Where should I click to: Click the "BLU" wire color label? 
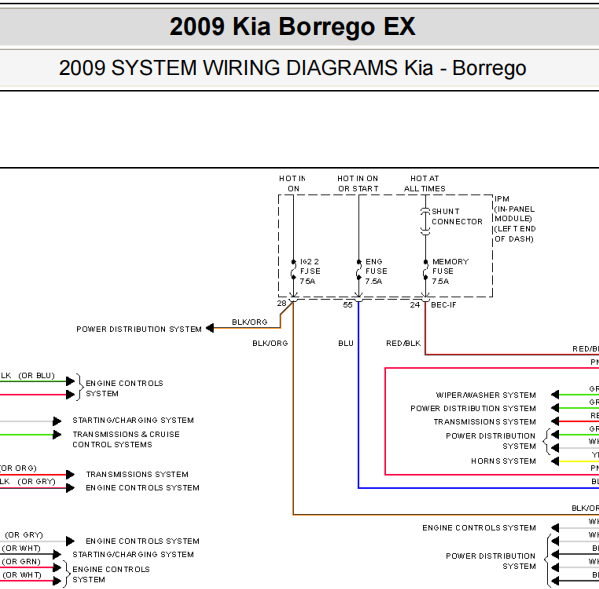click(346, 343)
